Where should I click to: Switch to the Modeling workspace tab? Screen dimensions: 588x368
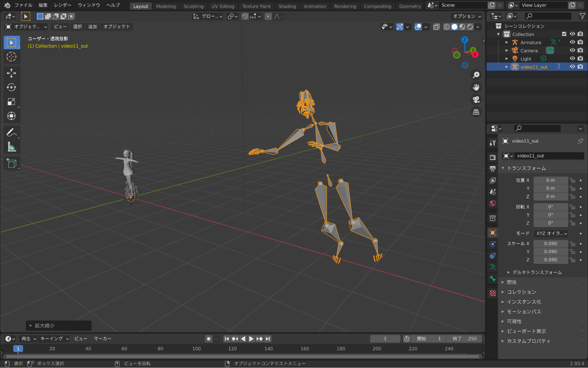pyautogui.click(x=166, y=6)
